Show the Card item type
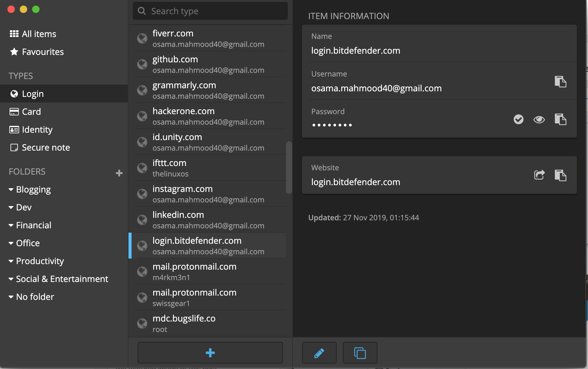Viewport: 588px width, 369px height. click(31, 112)
